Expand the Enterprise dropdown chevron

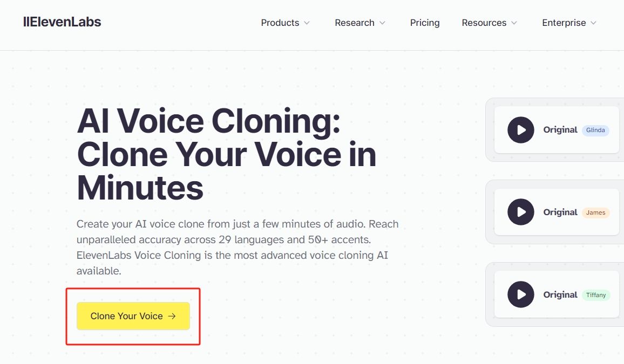click(x=594, y=23)
